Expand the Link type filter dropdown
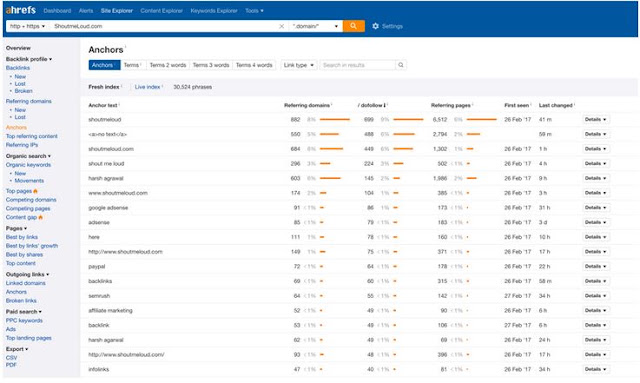This screenshot has height=383, width=640. pyautogui.click(x=299, y=65)
